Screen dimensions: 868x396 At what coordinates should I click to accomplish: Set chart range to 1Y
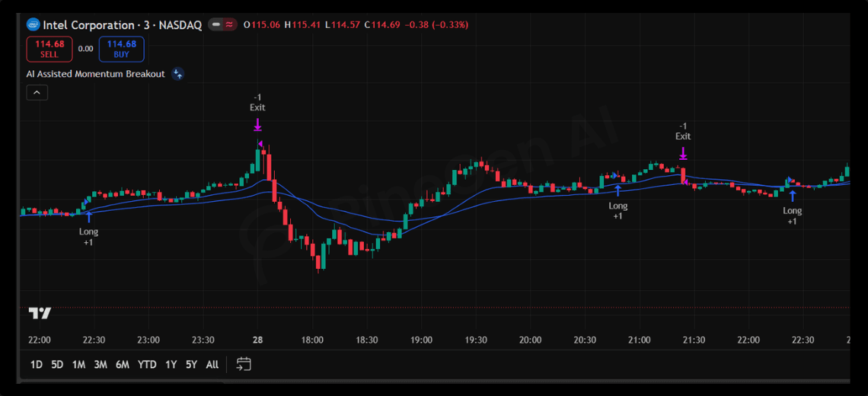point(171,365)
